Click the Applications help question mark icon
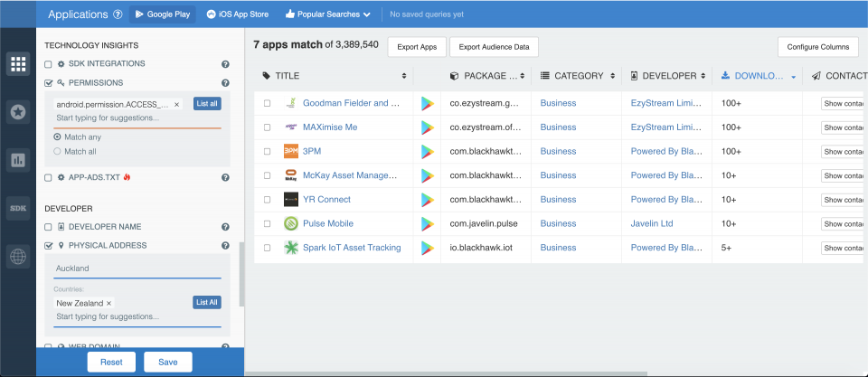The image size is (868, 377). tap(118, 14)
